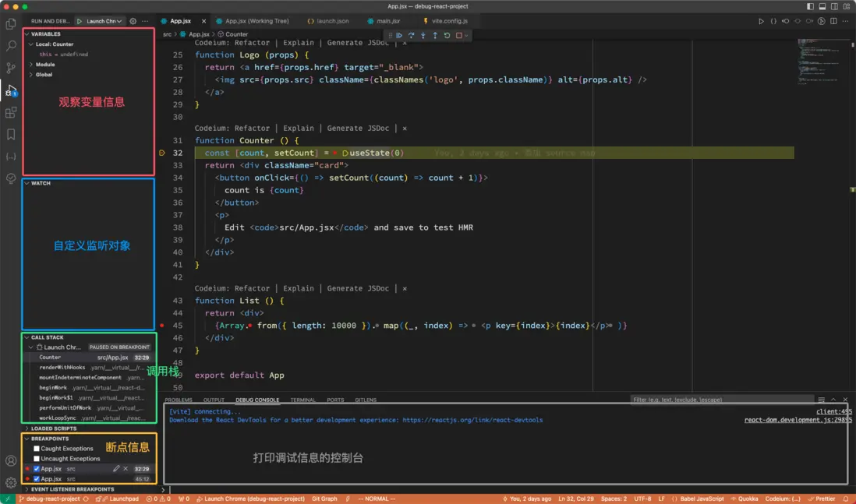Expand the Module scope in Variables
856x504 pixels.
click(x=45, y=65)
